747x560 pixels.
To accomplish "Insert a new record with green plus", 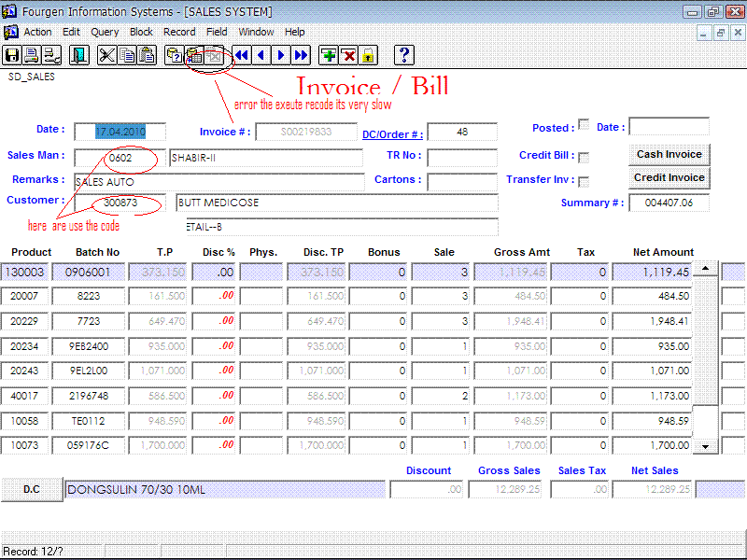I will (329, 55).
